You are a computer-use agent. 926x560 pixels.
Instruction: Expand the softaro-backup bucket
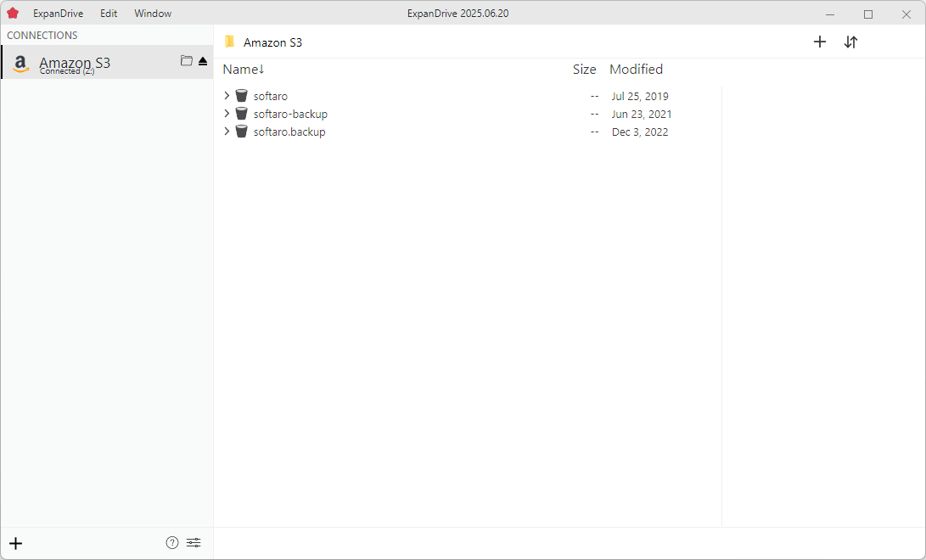[227, 114]
